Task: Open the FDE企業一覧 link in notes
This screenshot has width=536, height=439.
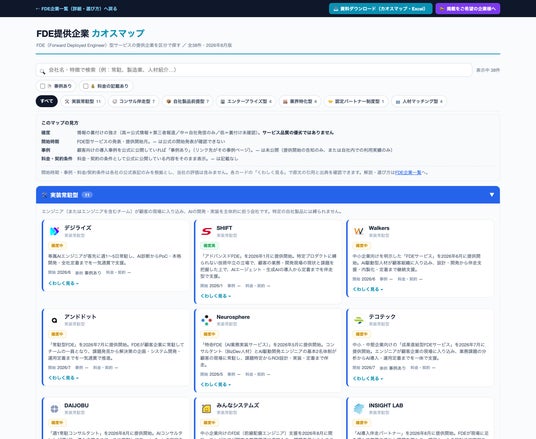Action: (x=408, y=173)
